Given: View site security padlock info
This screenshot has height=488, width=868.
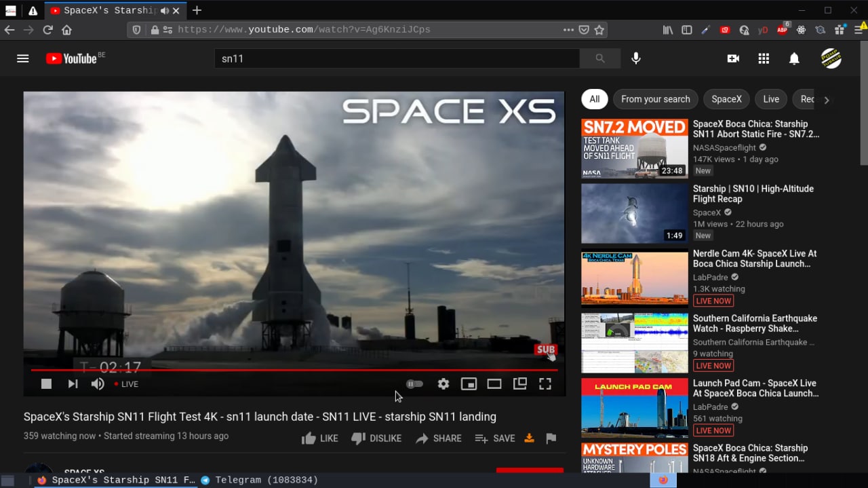Looking at the screenshot, I should [x=155, y=30].
